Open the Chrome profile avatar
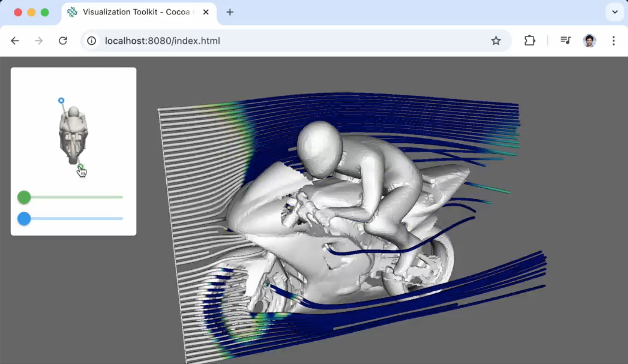The width and height of the screenshot is (628, 364). tap(589, 41)
